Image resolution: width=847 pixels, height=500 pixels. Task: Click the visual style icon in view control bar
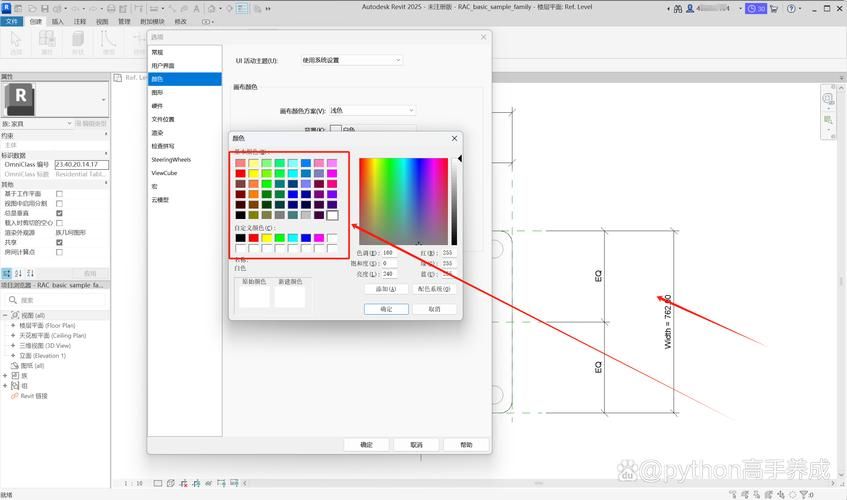click(171, 483)
